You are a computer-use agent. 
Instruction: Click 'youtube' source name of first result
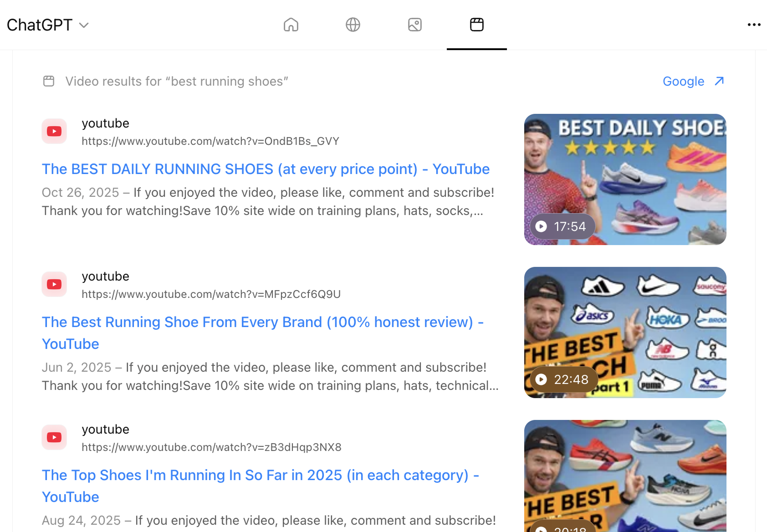(106, 123)
